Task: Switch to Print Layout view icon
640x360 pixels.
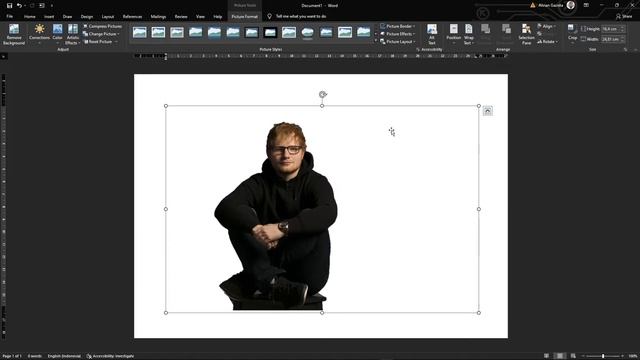Action: (560, 356)
